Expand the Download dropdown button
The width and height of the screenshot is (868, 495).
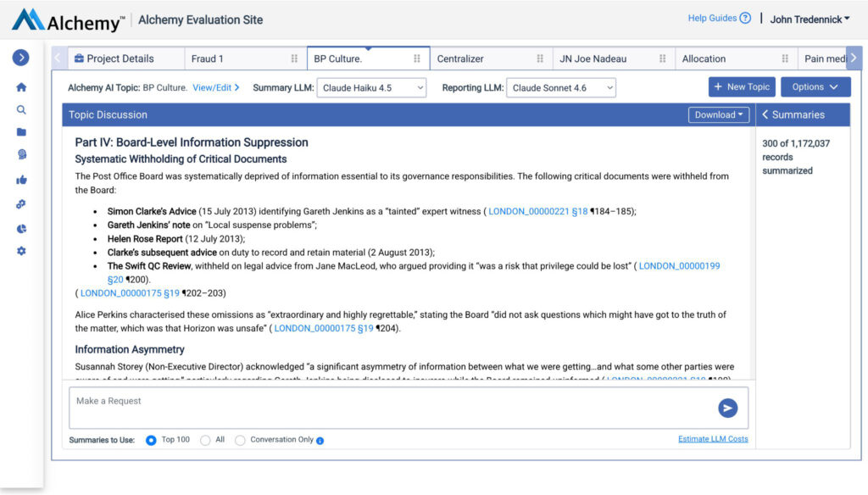(x=719, y=115)
